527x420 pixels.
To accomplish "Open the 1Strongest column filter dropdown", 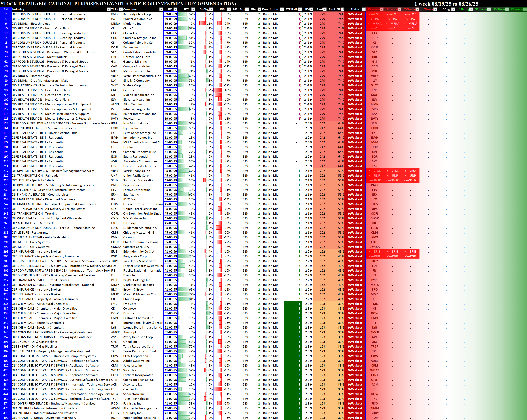I will (525, 9).
